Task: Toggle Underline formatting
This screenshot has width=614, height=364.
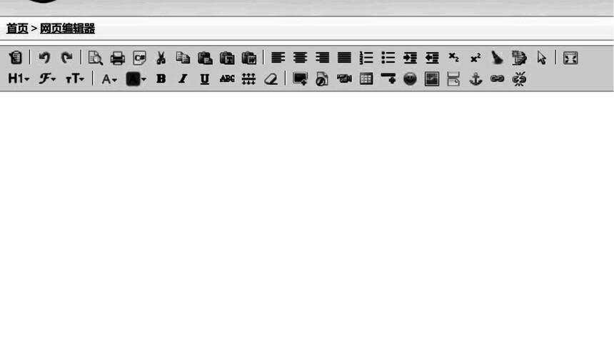Action: (x=204, y=79)
